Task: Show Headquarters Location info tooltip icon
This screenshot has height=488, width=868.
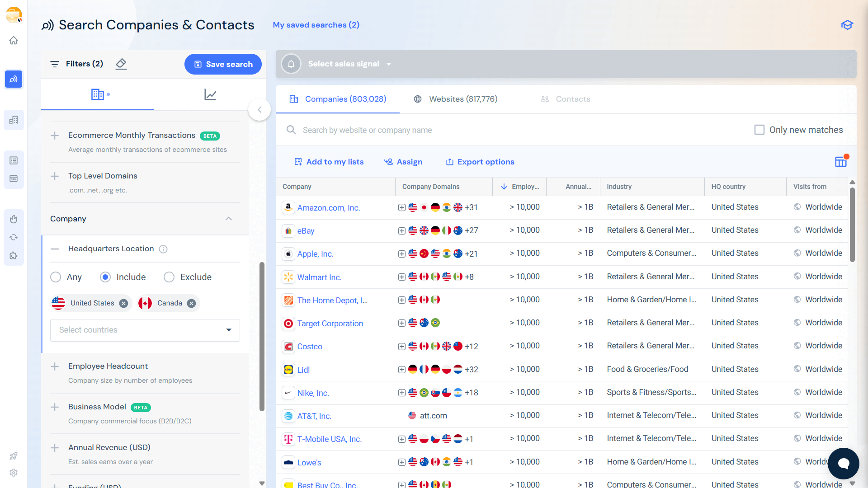Action: click(x=164, y=249)
